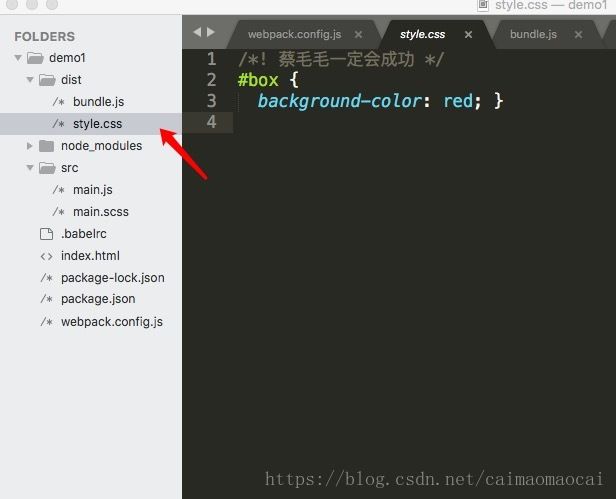Click the dist folder icon
616x499 pixels.
(x=47, y=80)
